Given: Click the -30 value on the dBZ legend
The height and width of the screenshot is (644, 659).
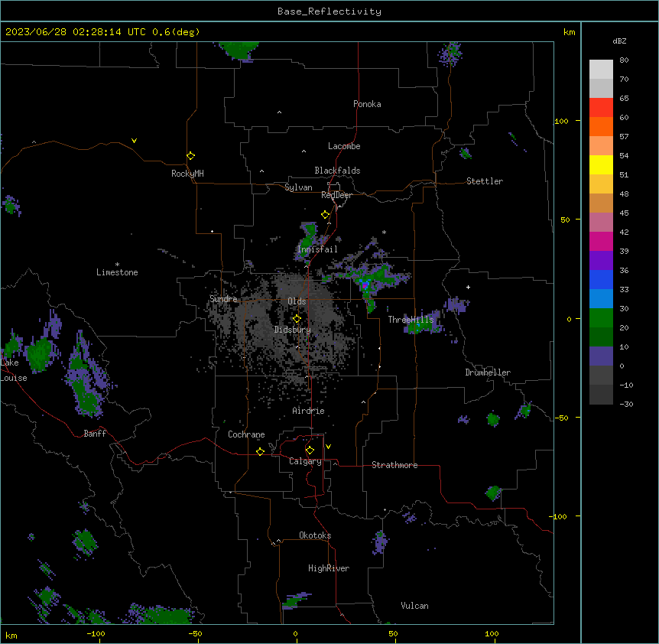Looking at the screenshot, I should click(626, 404).
